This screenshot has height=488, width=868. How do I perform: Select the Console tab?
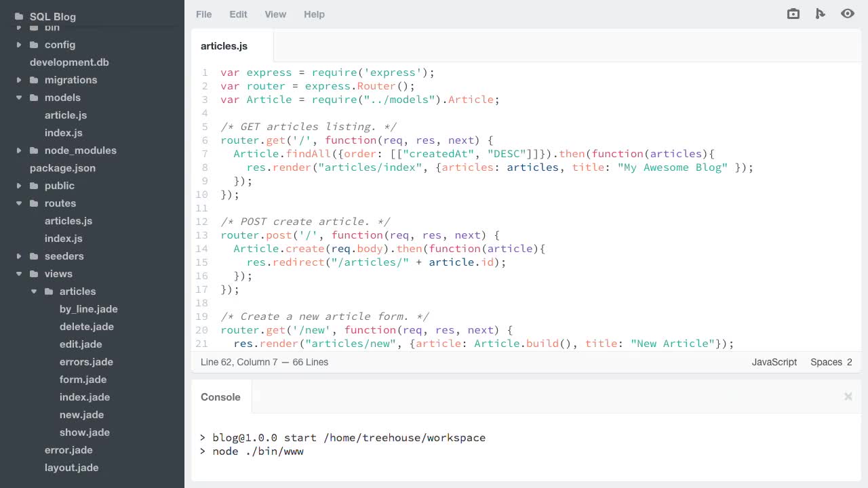[220, 396]
